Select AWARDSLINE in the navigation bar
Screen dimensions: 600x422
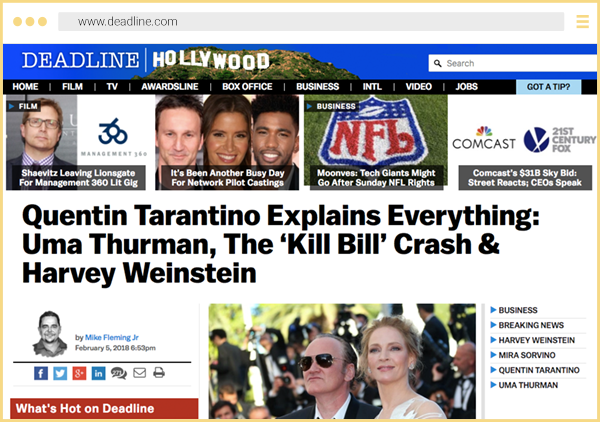coord(169,87)
